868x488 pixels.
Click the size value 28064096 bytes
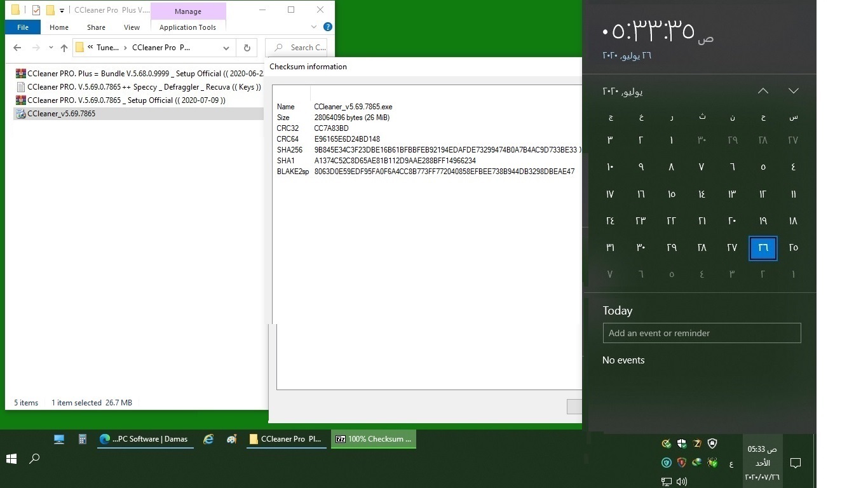pyautogui.click(x=351, y=118)
